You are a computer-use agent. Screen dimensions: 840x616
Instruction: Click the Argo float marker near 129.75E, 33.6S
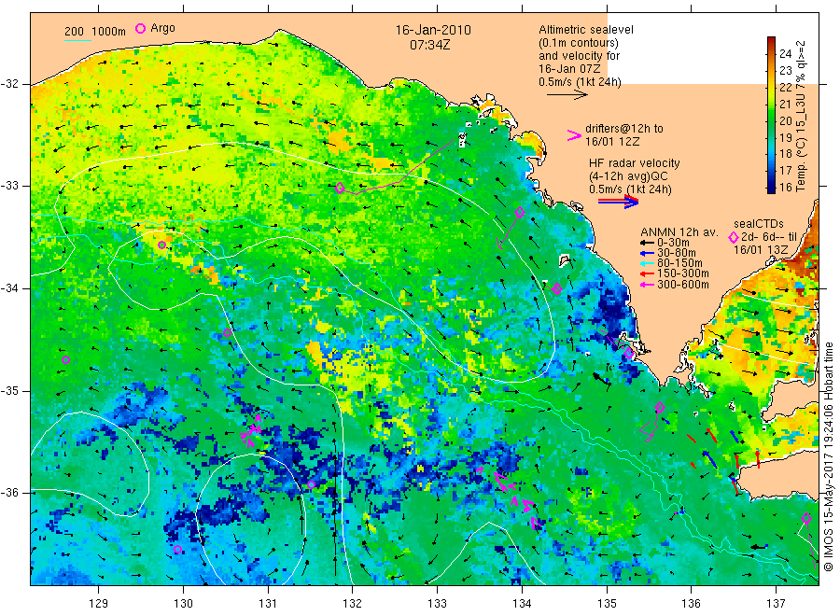coord(161,245)
